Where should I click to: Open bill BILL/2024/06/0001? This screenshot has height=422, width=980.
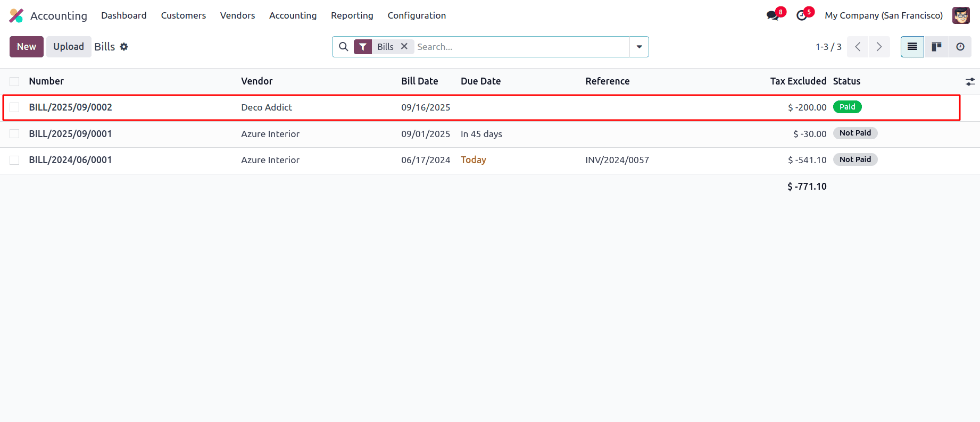point(71,160)
